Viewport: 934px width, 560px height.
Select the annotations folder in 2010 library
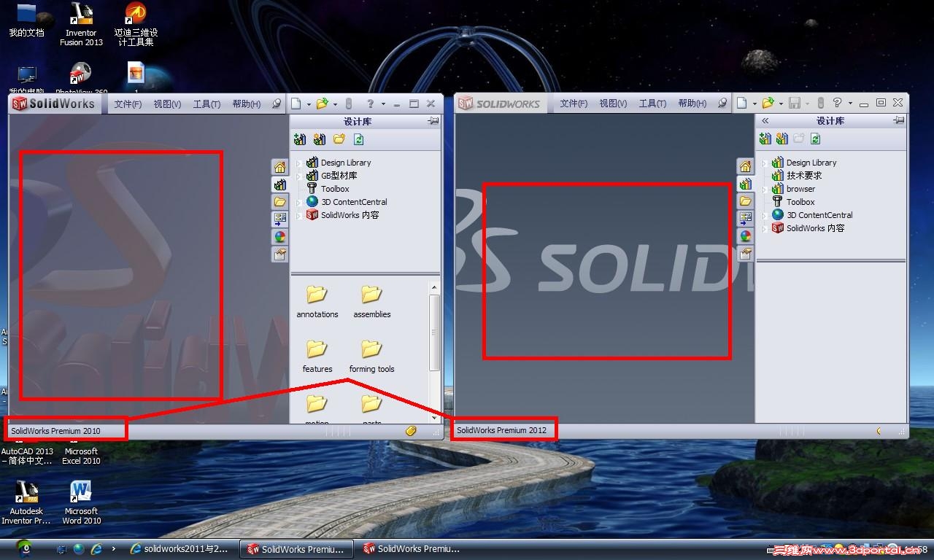317,302
